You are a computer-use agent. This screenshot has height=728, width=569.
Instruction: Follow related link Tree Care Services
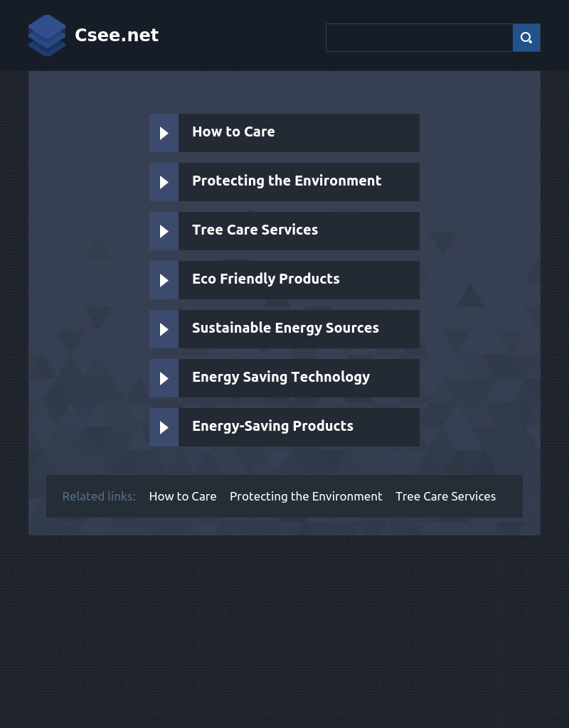pos(445,496)
